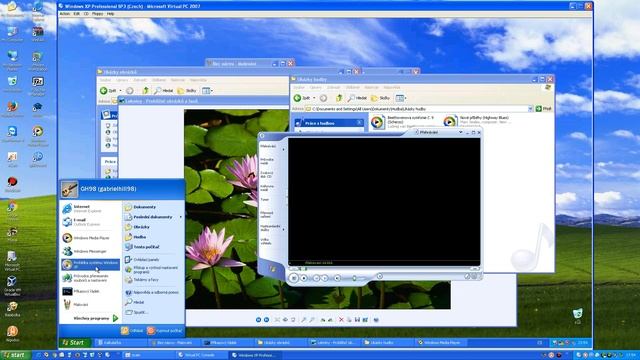Mute sound in Windows Media Player
Screen dimensions: 640x360
pyautogui.click(x=337, y=278)
